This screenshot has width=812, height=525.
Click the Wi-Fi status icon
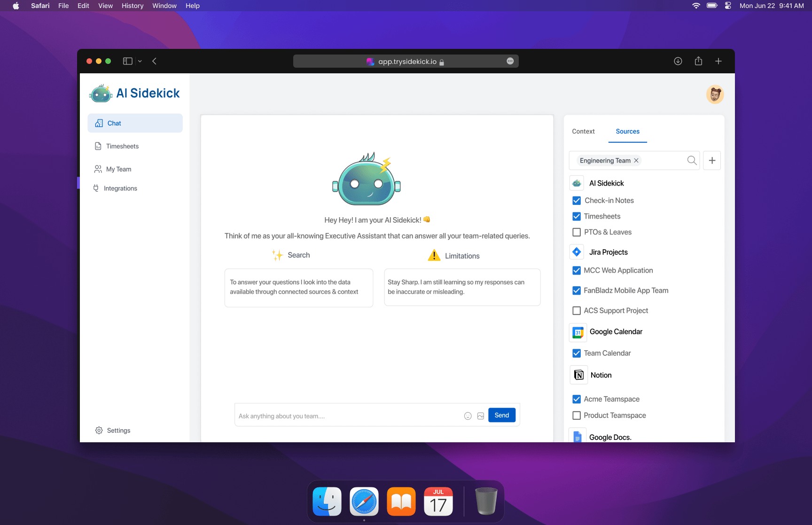tap(696, 6)
